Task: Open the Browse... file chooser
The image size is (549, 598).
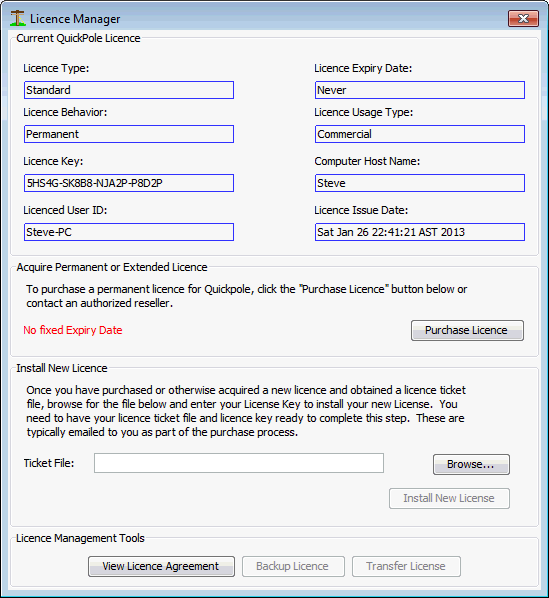Action: (x=471, y=464)
